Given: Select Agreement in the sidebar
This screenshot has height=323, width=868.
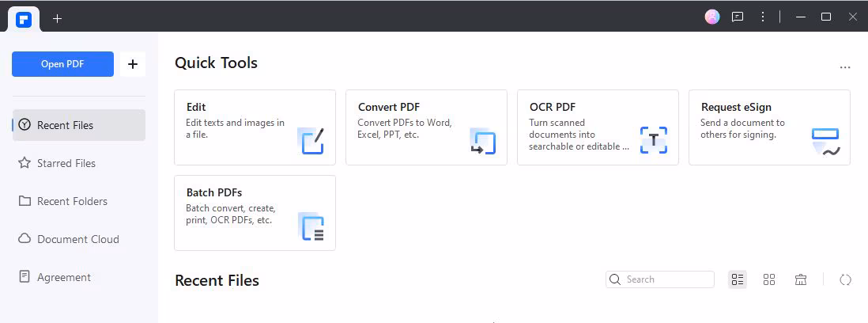Looking at the screenshot, I should click(63, 277).
